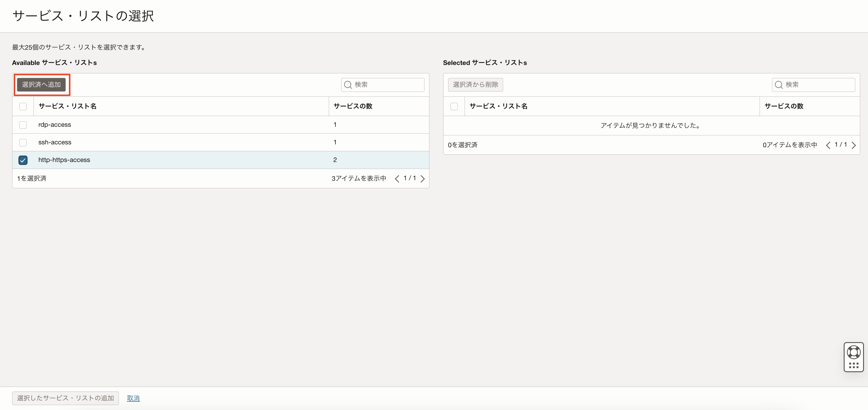
Task: Click 選択したサービス・リストの追加 button
Action: pyautogui.click(x=65, y=398)
